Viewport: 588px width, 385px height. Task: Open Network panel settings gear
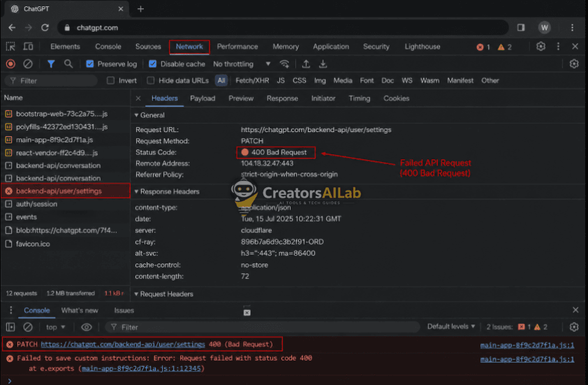[x=574, y=64]
